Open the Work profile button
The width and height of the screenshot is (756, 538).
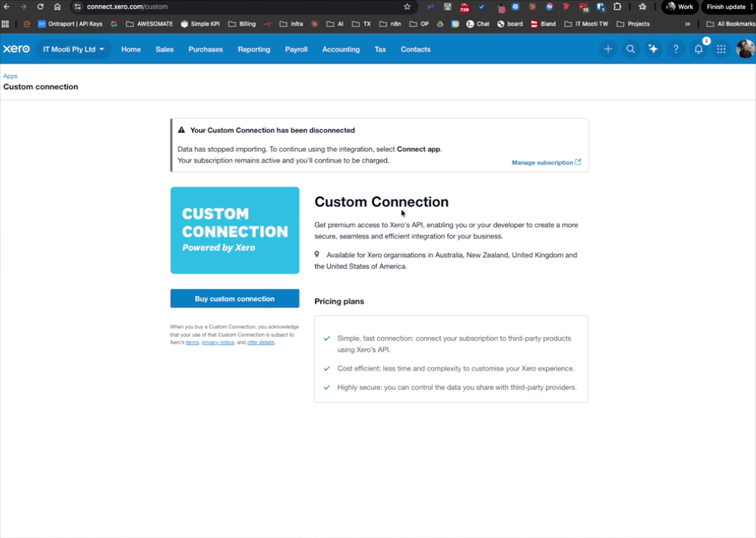[679, 7]
